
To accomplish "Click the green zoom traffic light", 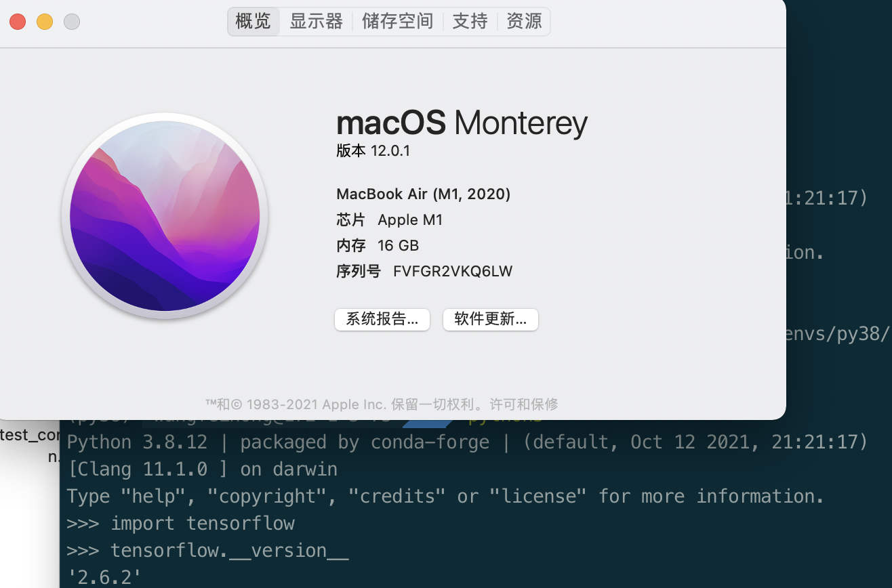I will 71,21.
